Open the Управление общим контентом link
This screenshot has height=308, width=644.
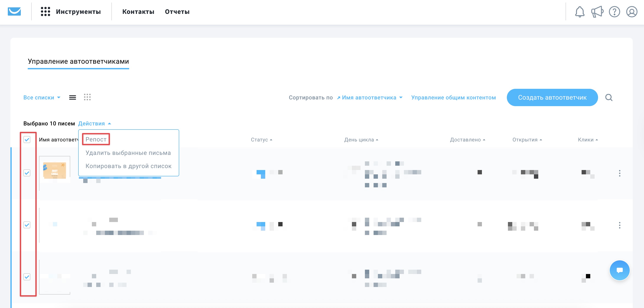453,97
